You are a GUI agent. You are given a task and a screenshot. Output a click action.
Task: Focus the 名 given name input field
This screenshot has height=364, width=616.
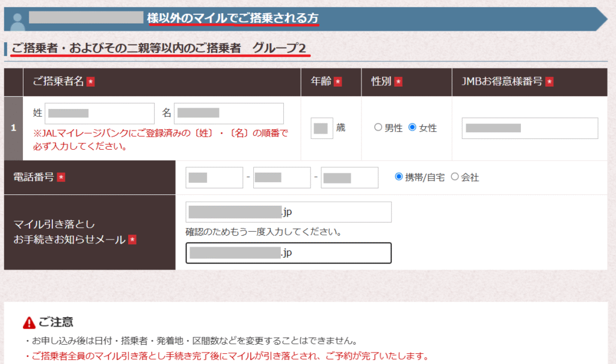[229, 113]
